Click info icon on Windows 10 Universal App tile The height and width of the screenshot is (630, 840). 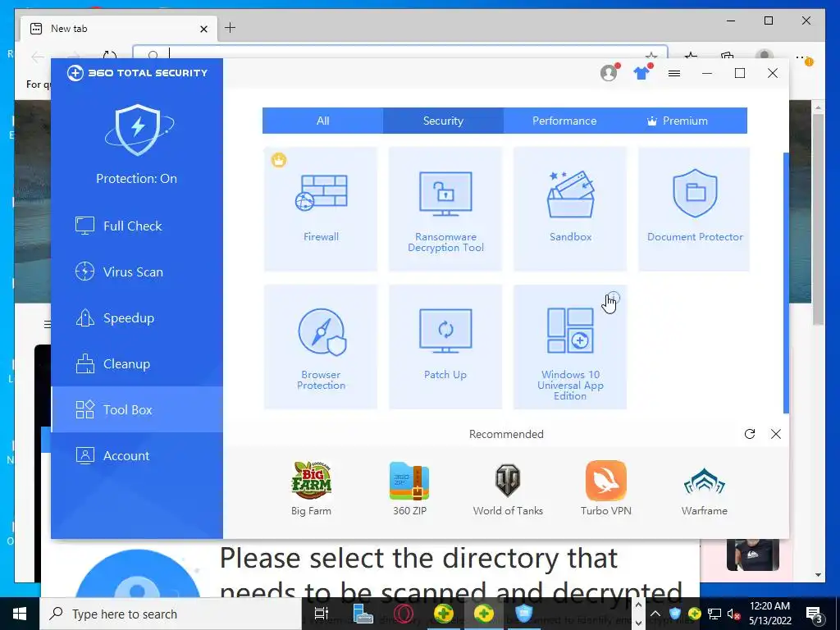tap(614, 297)
